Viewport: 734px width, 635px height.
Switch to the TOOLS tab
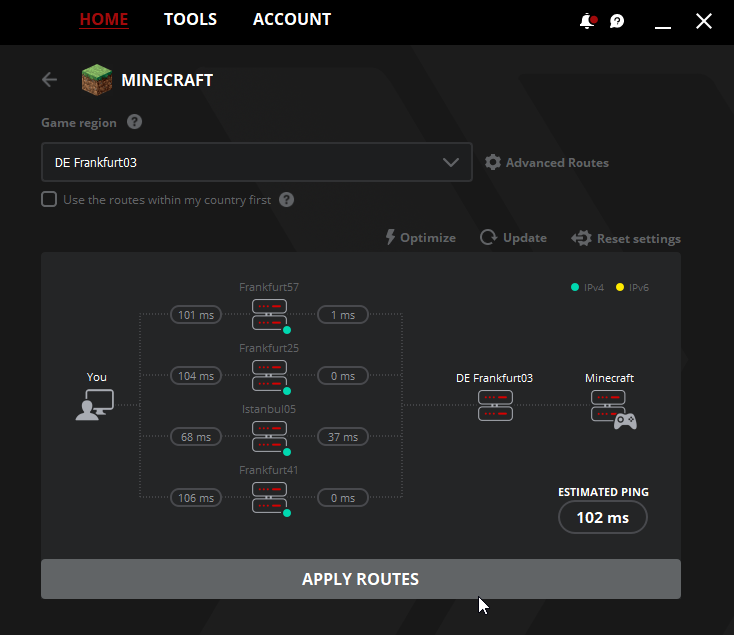pos(190,19)
